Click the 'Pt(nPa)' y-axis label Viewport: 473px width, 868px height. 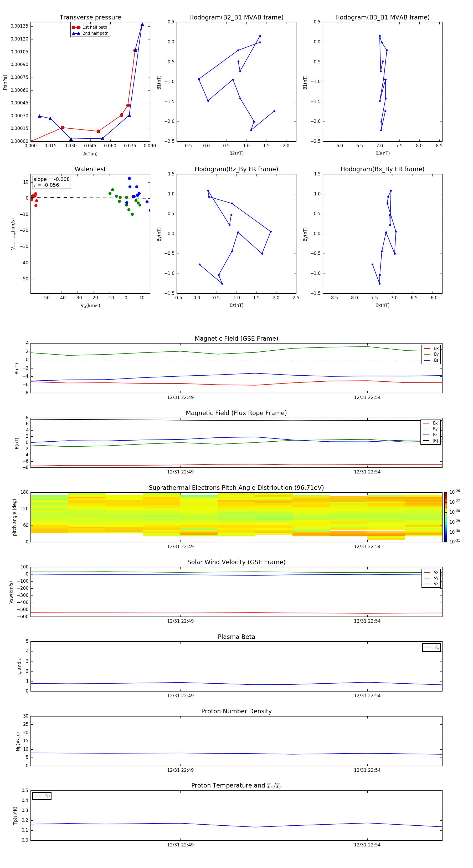coord(5,82)
